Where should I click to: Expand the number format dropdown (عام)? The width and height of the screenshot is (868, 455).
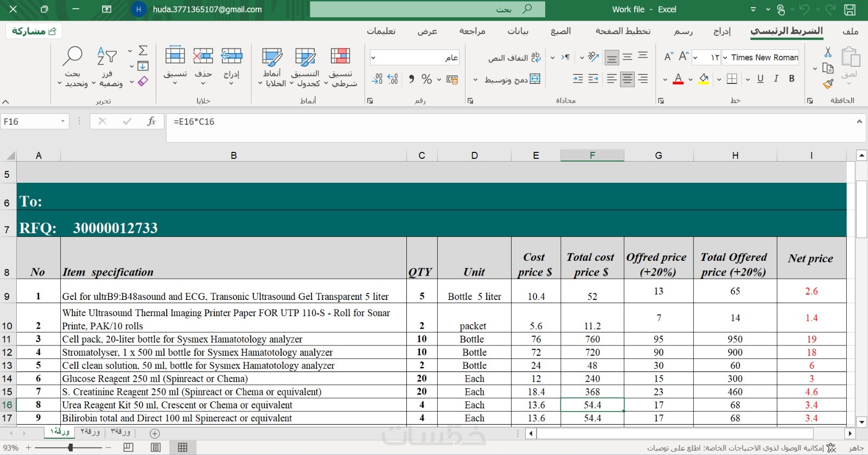point(373,57)
